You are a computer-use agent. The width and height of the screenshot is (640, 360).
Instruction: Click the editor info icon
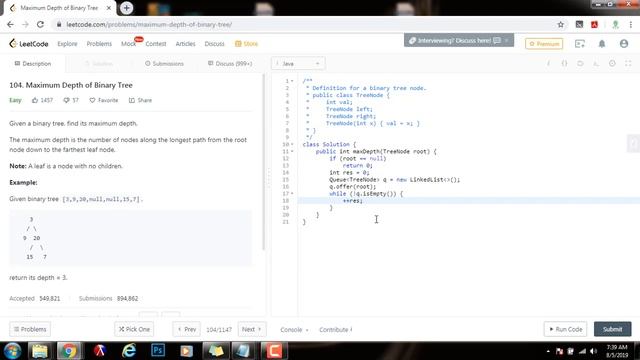(548, 63)
